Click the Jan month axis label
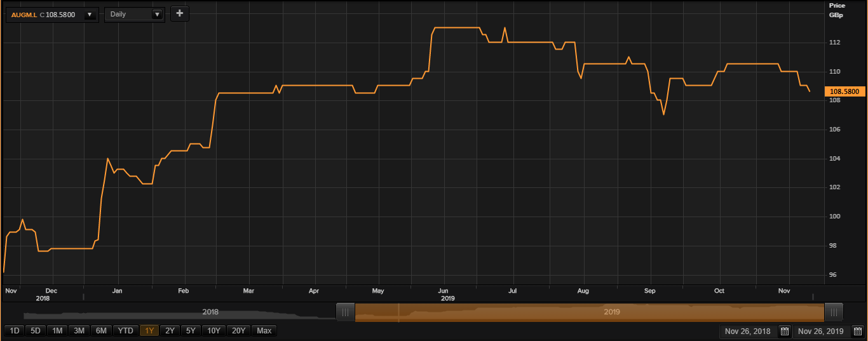The width and height of the screenshot is (868, 341). pyautogui.click(x=117, y=291)
